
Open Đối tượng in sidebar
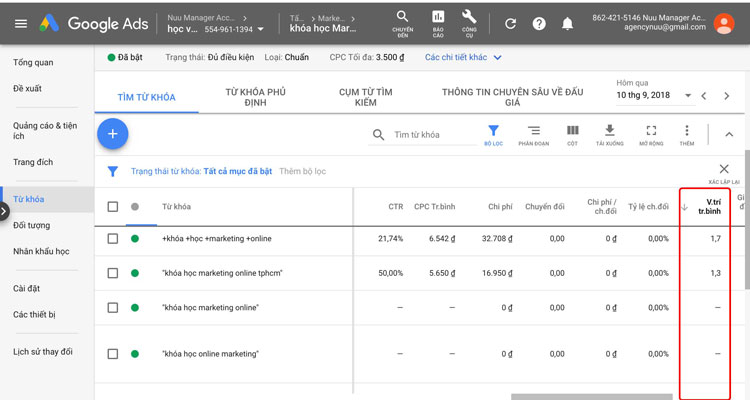tap(32, 225)
